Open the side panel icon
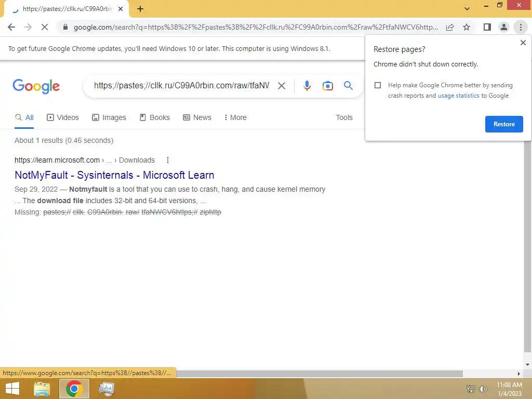Image resolution: width=532 pixels, height=399 pixels. 487,27
